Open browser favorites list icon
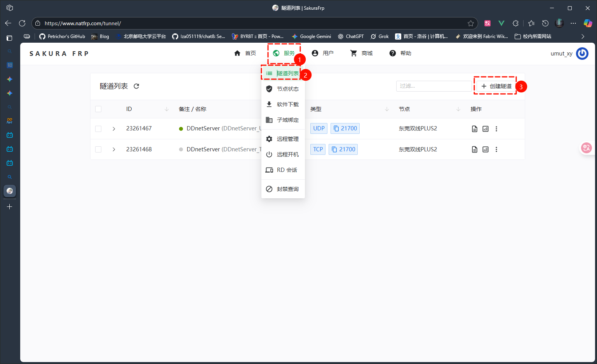 click(x=531, y=23)
